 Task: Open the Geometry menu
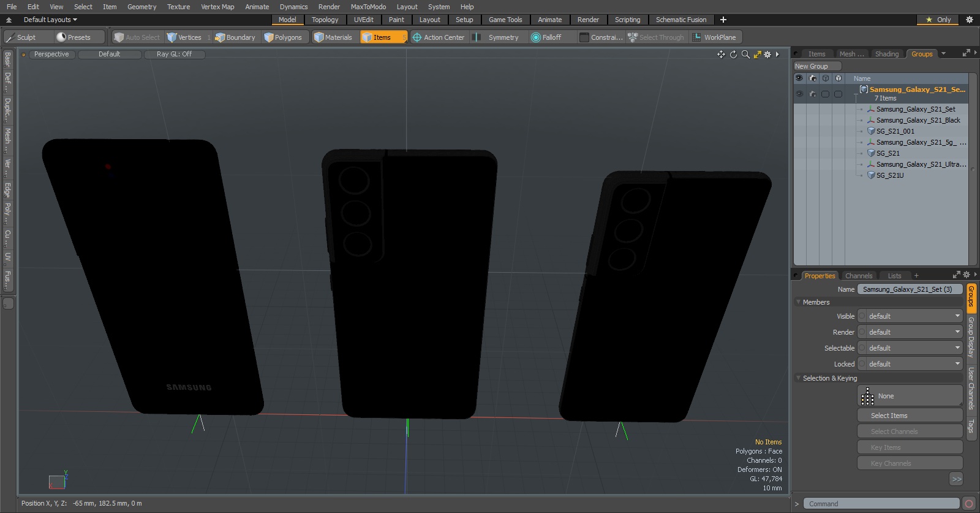[141, 7]
